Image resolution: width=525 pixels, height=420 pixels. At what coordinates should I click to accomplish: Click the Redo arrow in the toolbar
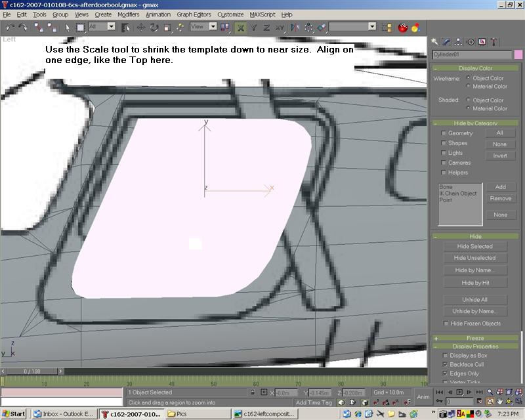tap(23, 27)
